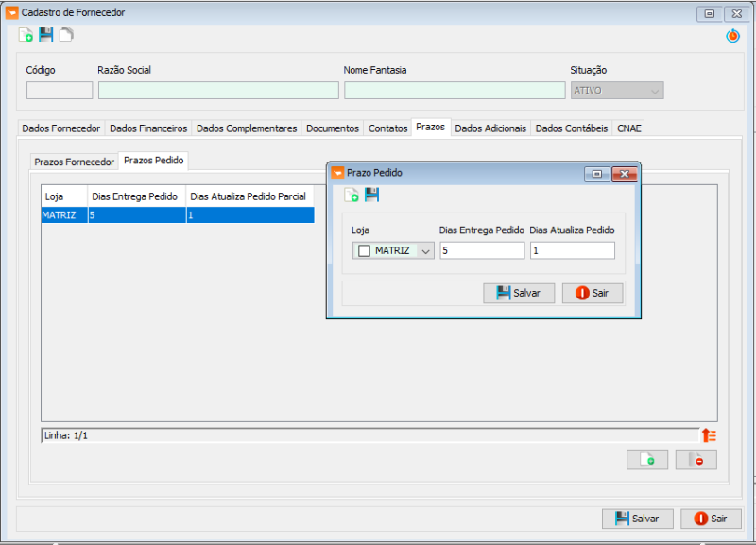The height and width of the screenshot is (545, 756).
Task: Click the save icon in Prazo Pedido toolbar
Action: pyautogui.click(x=371, y=195)
